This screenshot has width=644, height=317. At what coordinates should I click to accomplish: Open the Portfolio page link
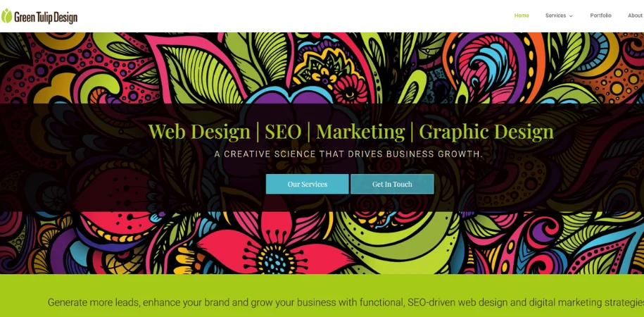pyautogui.click(x=600, y=15)
